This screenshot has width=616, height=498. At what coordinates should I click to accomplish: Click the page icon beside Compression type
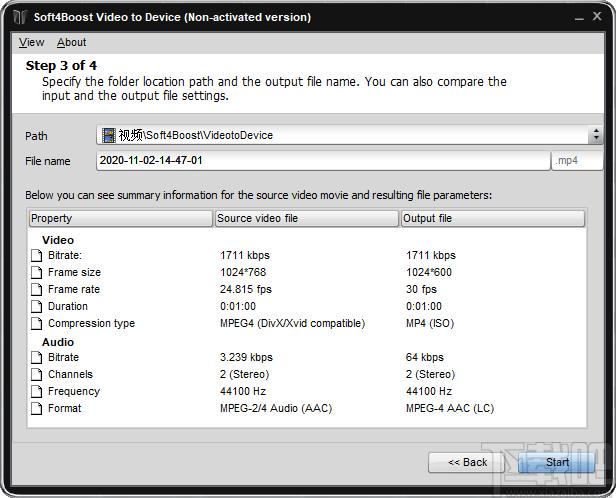37,324
